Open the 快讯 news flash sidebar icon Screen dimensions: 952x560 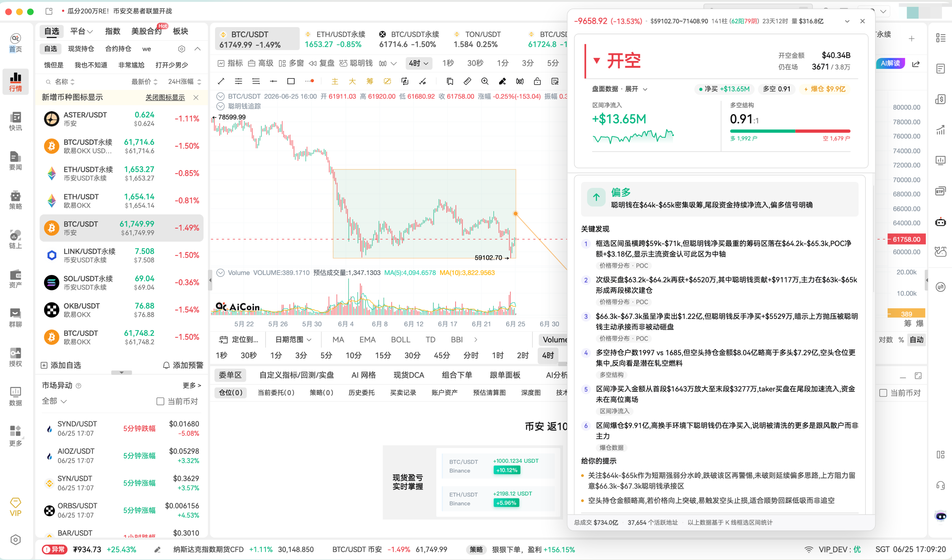click(x=16, y=121)
